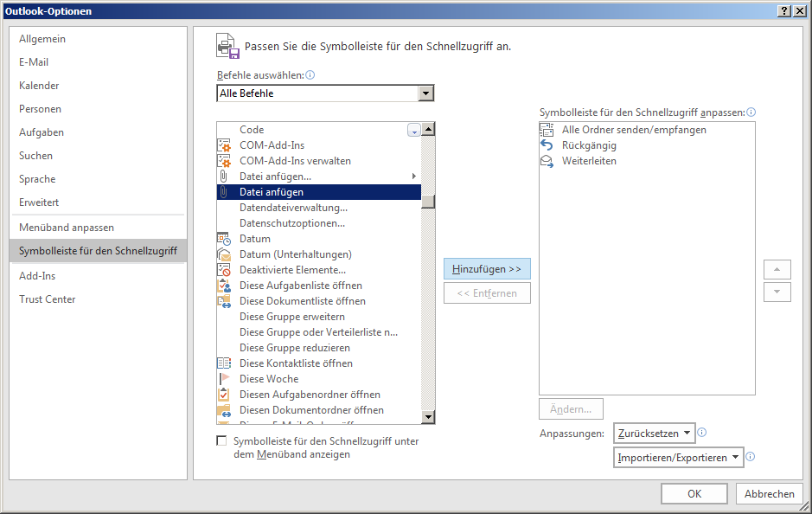Click the Abbrechen button
812x514 pixels.
[x=769, y=494]
